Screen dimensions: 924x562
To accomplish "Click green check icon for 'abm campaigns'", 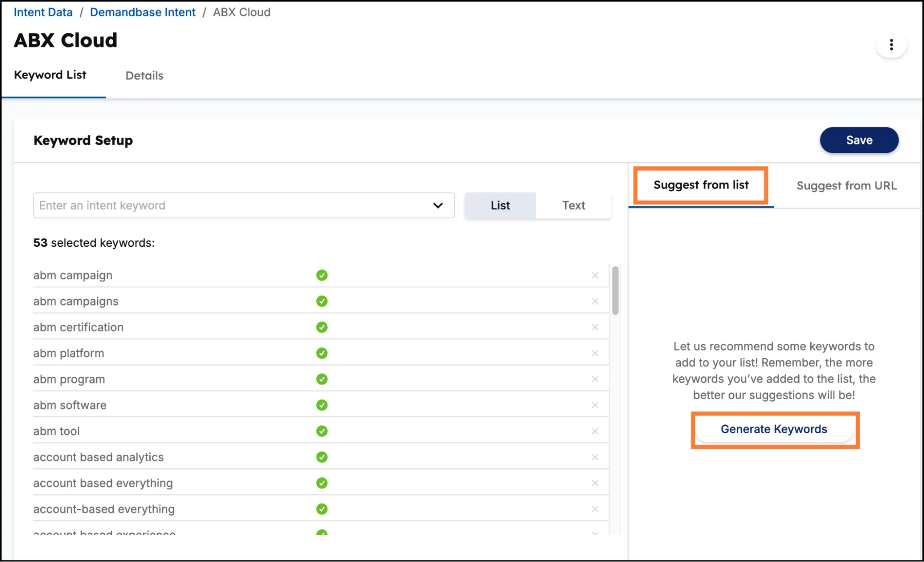I will coord(322,301).
